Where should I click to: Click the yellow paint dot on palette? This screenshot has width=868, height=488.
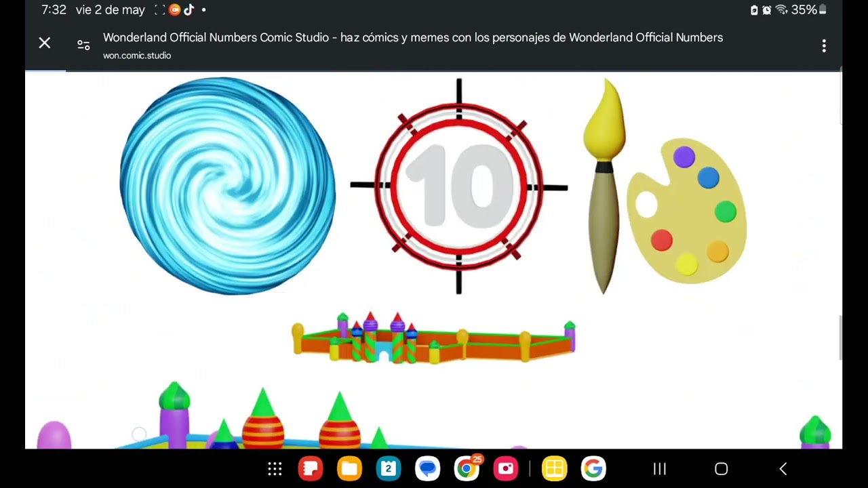[x=686, y=265]
